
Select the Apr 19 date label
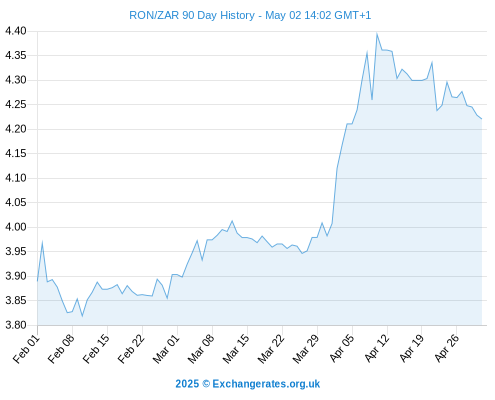tap(412, 349)
